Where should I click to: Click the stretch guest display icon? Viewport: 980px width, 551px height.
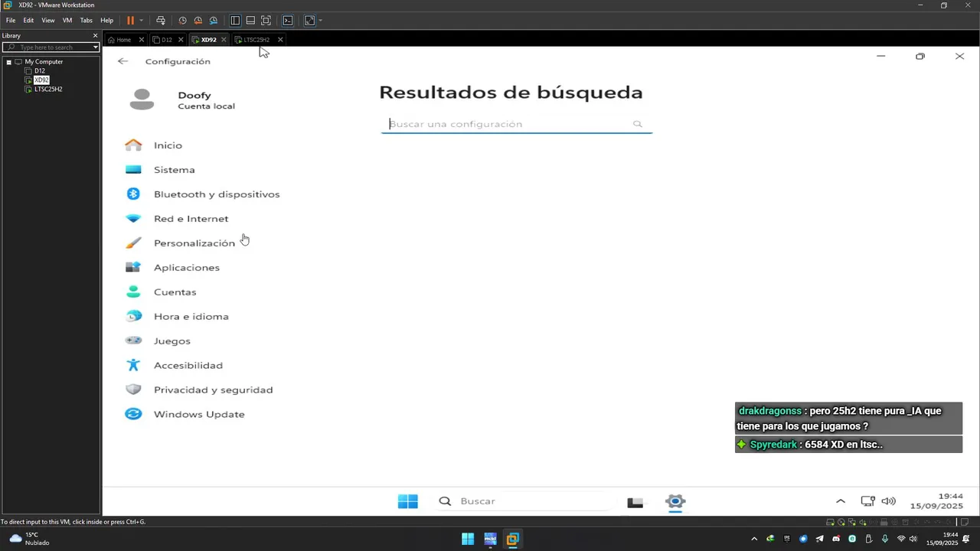tap(309, 21)
